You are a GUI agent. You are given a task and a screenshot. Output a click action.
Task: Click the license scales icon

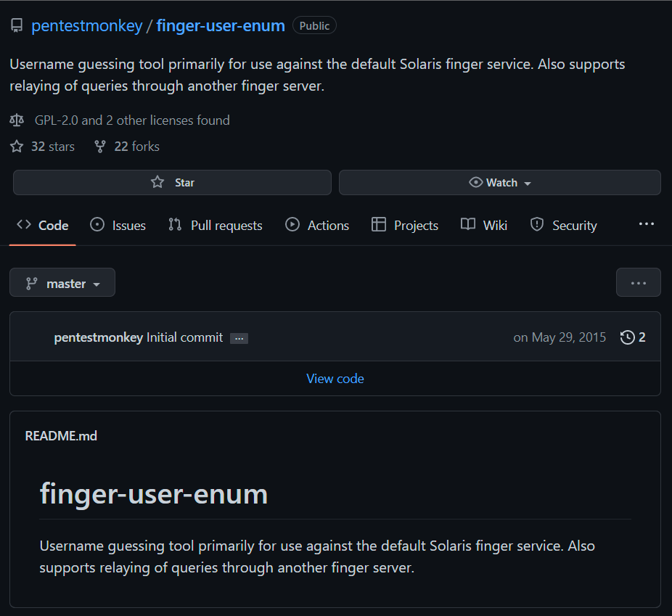tap(17, 120)
